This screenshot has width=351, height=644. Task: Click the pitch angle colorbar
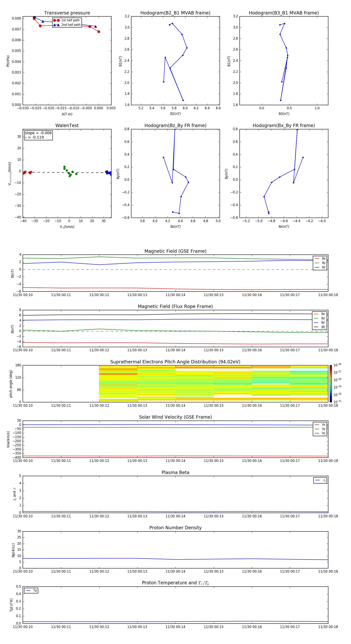pos(331,384)
